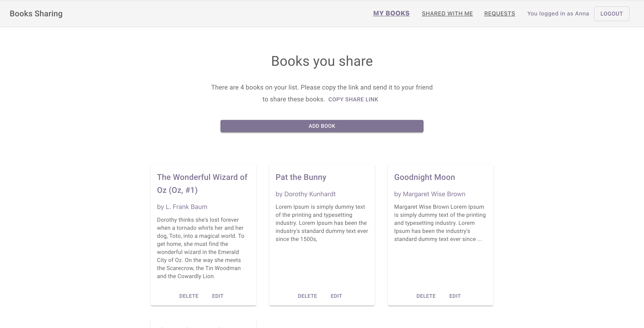The image size is (644, 328).
Task: Delete the Goodnight Moon book
Action: 426,296
